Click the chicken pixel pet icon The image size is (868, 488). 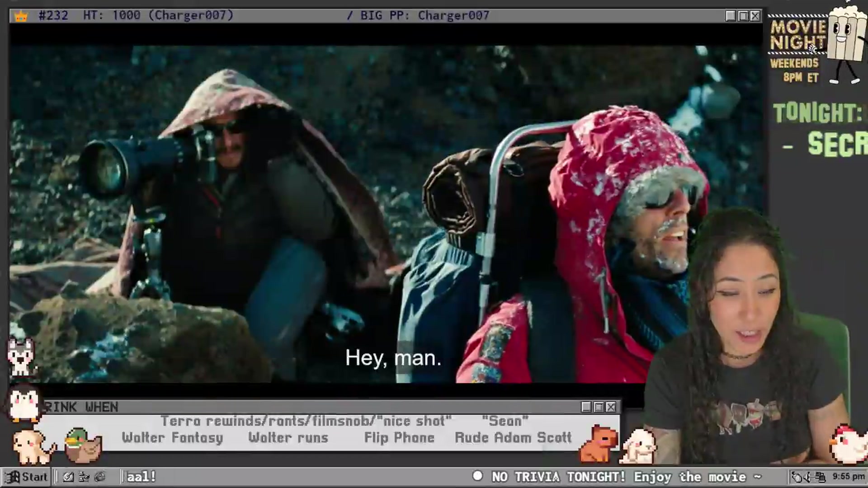point(849,445)
